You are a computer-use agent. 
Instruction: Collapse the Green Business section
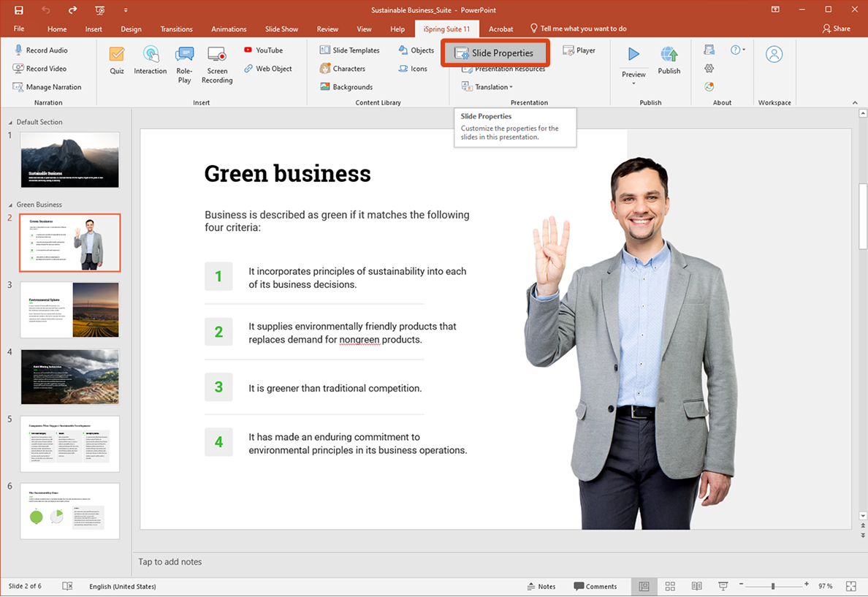pyautogui.click(x=9, y=205)
